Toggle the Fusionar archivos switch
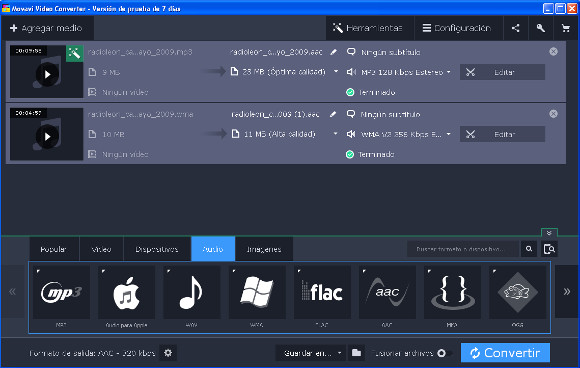The width and height of the screenshot is (580, 368). point(444,353)
